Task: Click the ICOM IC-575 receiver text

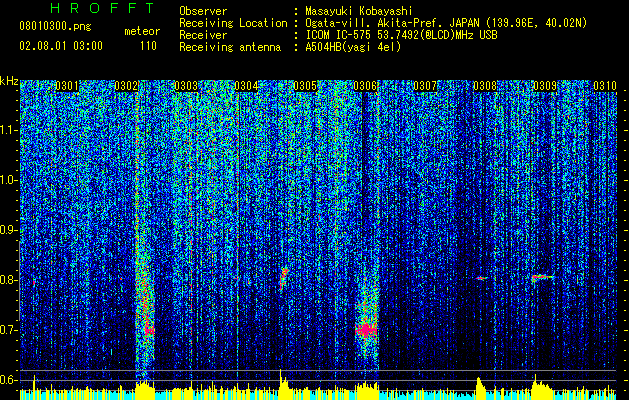Action: point(401,35)
